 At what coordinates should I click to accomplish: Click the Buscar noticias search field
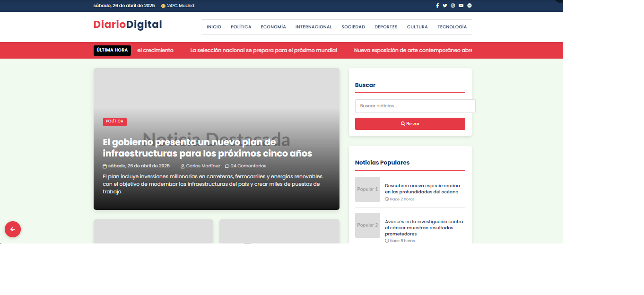point(415,106)
